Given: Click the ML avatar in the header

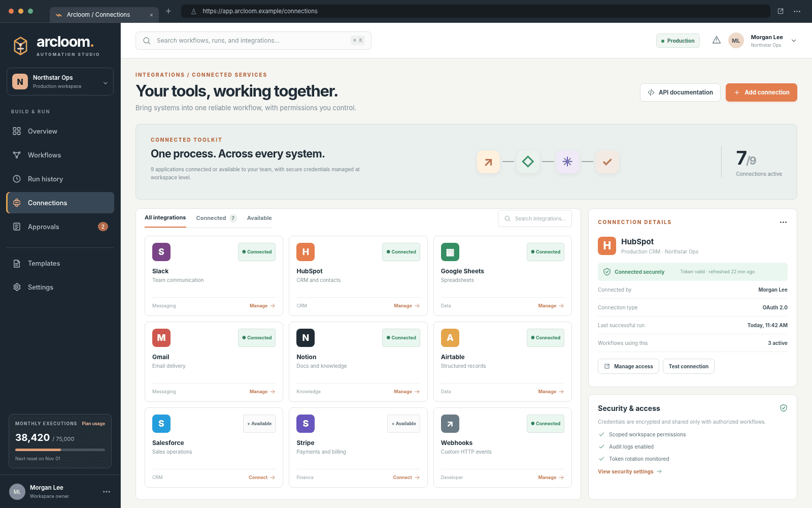Looking at the screenshot, I should (x=736, y=41).
